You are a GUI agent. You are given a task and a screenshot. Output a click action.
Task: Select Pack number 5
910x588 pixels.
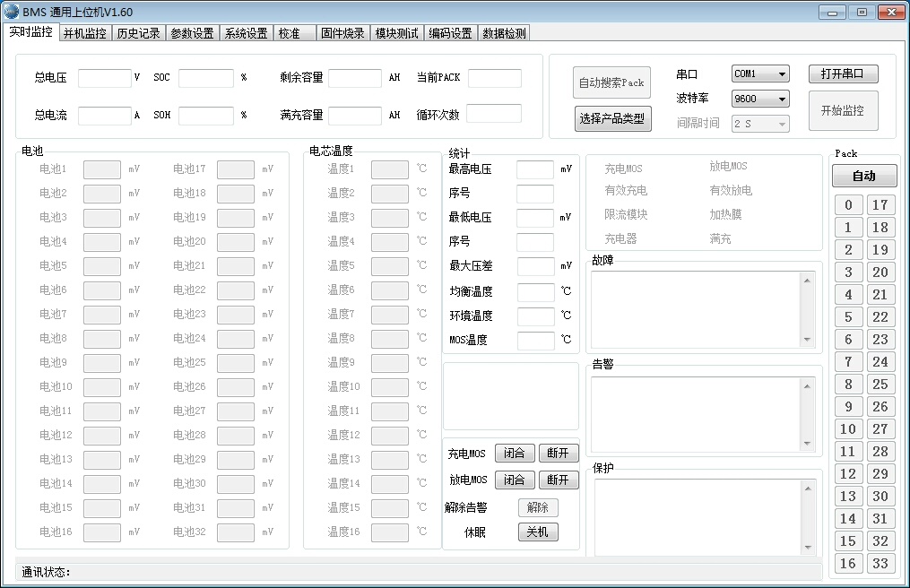[x=848, y=316]
